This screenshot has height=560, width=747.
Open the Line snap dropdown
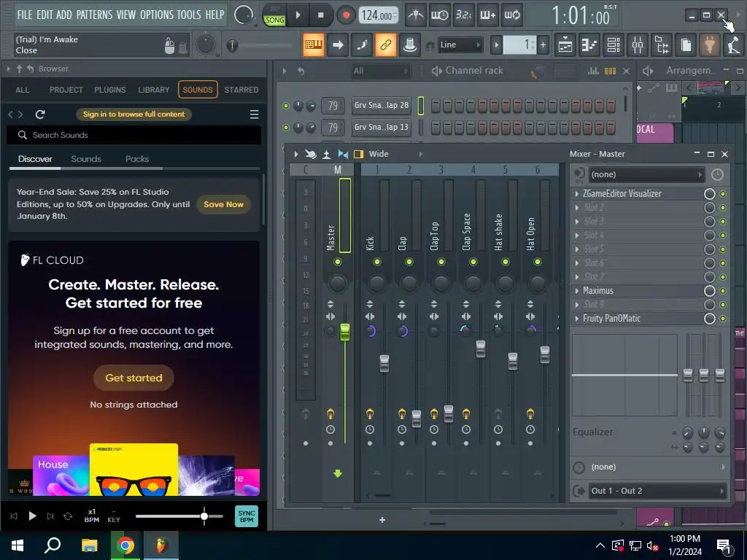point(460,44)
